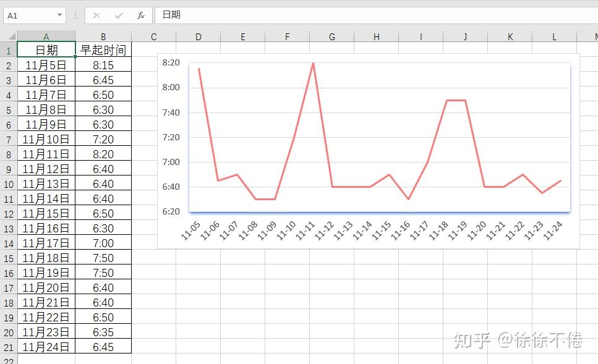
Task: Select row header 5
Action: (x=7, y=109)
